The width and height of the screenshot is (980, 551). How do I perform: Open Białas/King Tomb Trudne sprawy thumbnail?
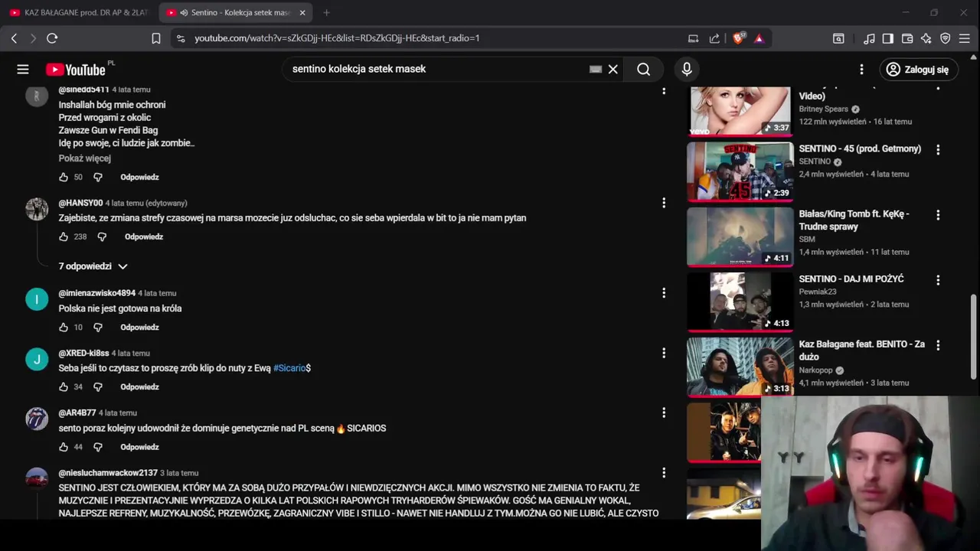[x=740, y=236]
